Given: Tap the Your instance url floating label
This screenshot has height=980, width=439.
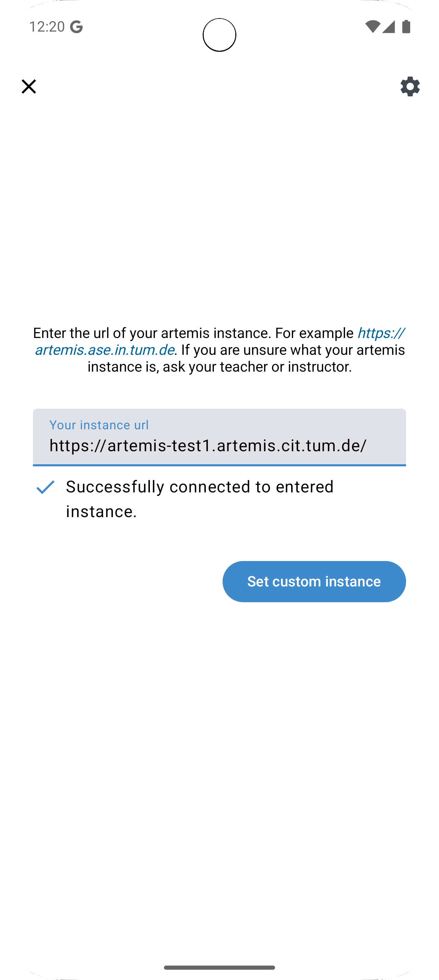Looking at the screenshot, I should pyautogui.click(x=99, y=425).
